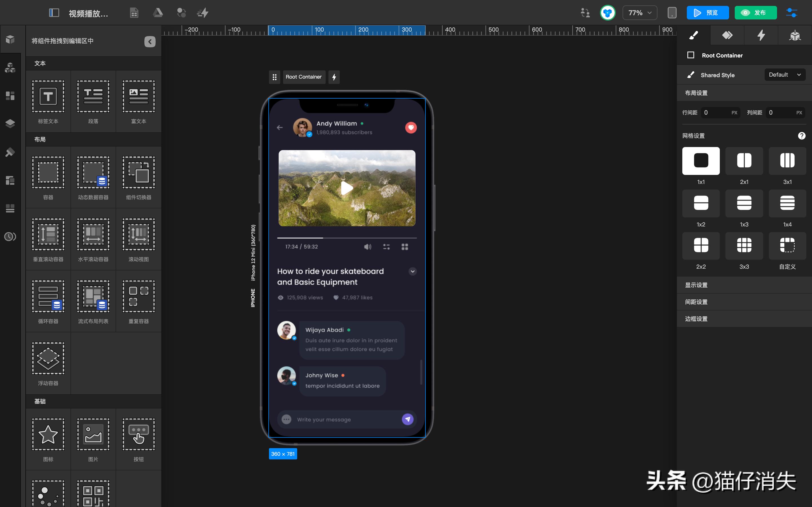Select the 标签文本 text label component
812x507 pixels.
48,97
